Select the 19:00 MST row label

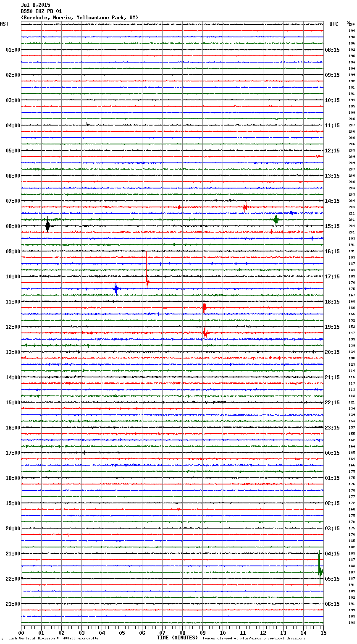point(13,503)
